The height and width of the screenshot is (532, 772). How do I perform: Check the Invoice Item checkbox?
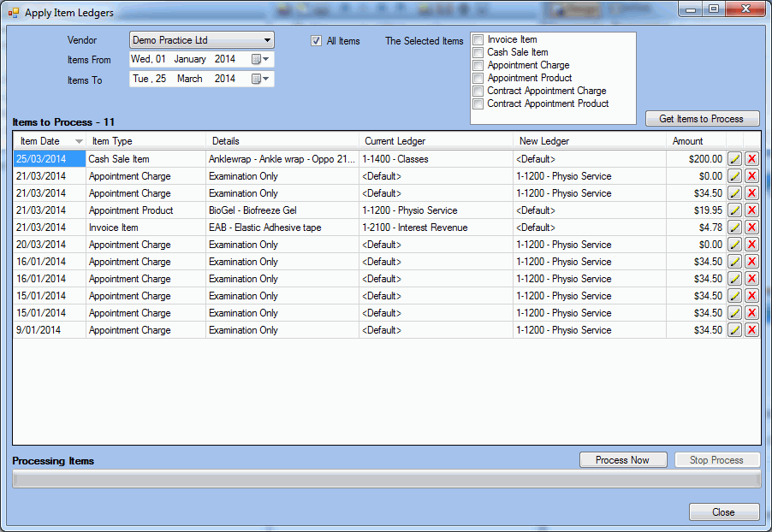tap(478, 39)
